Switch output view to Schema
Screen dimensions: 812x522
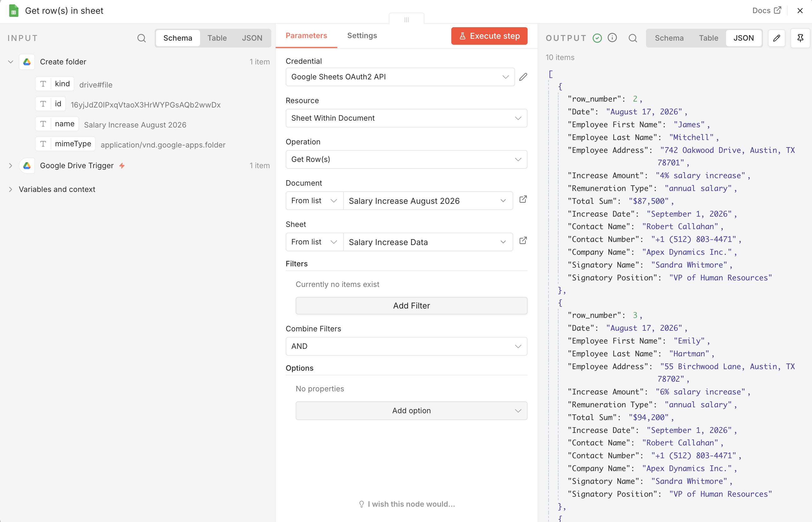(x=669, y=38)
